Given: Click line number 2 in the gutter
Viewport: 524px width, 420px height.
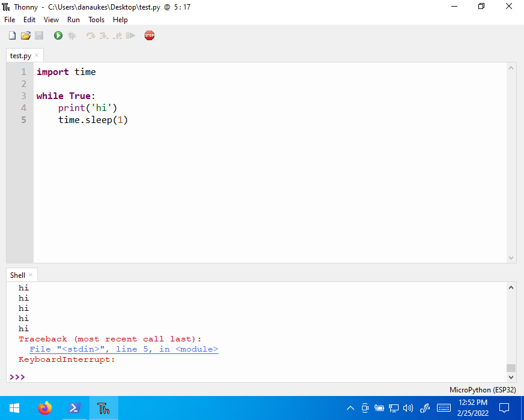Looking at the screenshot, I should (24, 84).
